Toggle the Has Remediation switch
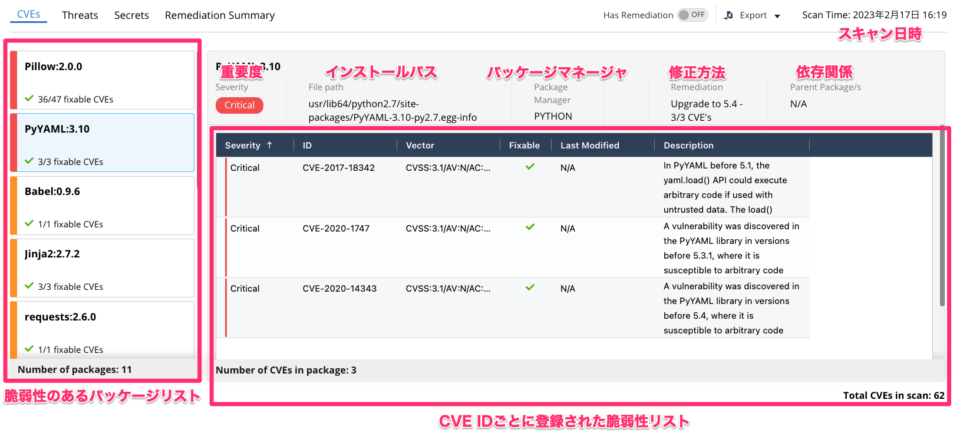Screen dimensions: 960x433 tap(693, 15)
